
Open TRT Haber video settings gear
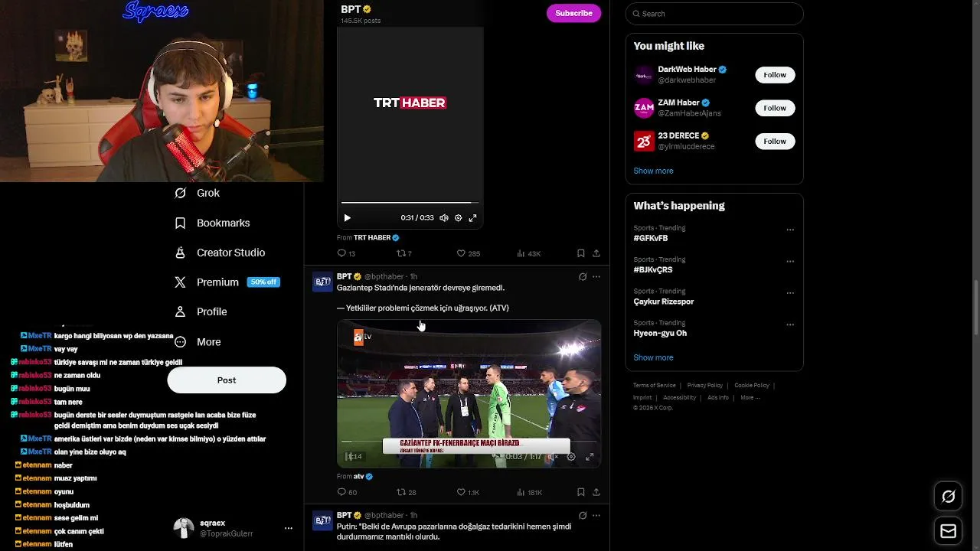tap(459, 218)
